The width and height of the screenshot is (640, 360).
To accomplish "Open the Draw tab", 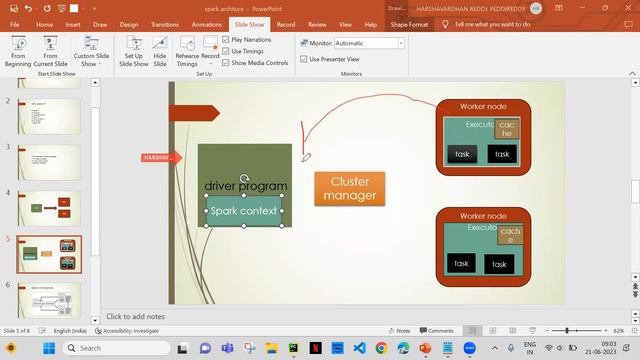I will (x=100, y=24).
